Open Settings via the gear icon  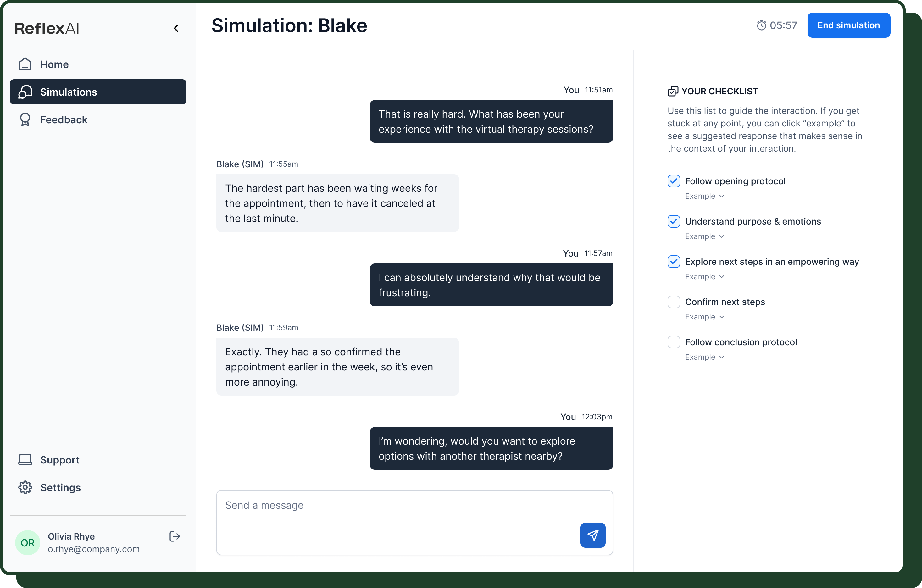[25, 487]
